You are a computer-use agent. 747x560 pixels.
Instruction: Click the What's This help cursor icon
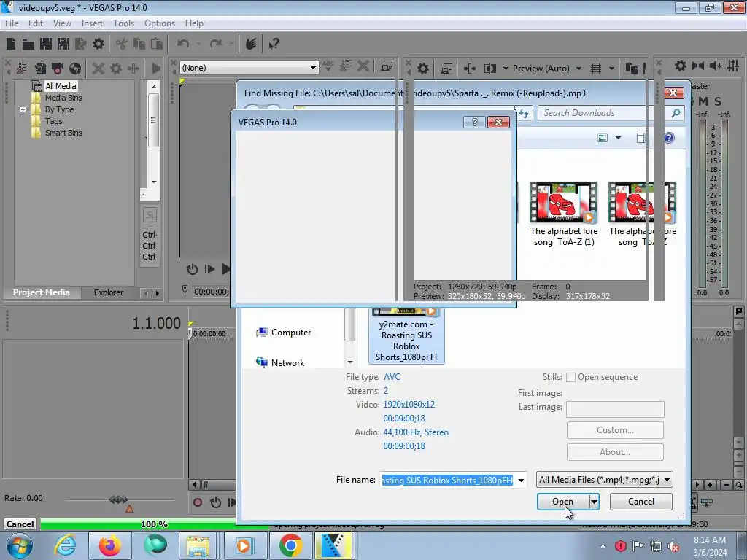coord(274,44)
